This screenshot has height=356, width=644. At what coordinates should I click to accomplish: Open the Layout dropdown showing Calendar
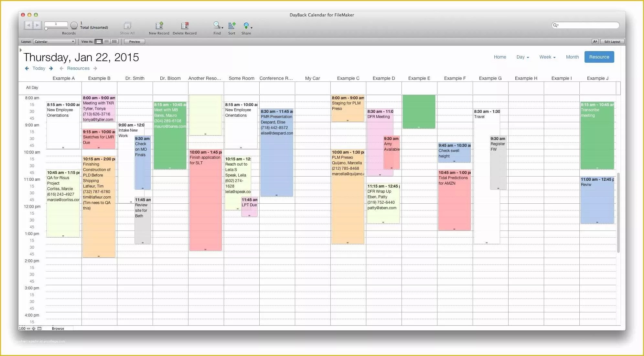[54, 41]
